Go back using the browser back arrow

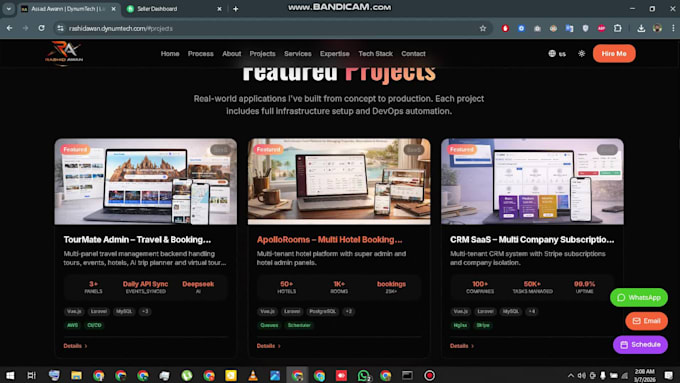[x=10, y=28]
